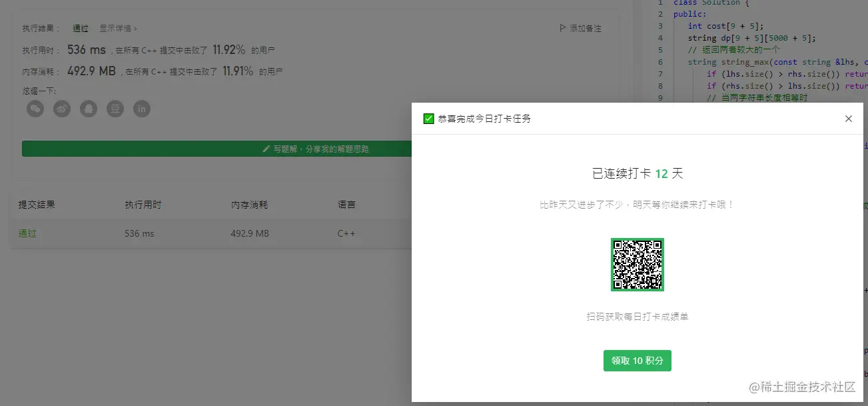Expand 显示详情 execution details
Viewport: 868px width, 406px height.
[x=118, y=29]
